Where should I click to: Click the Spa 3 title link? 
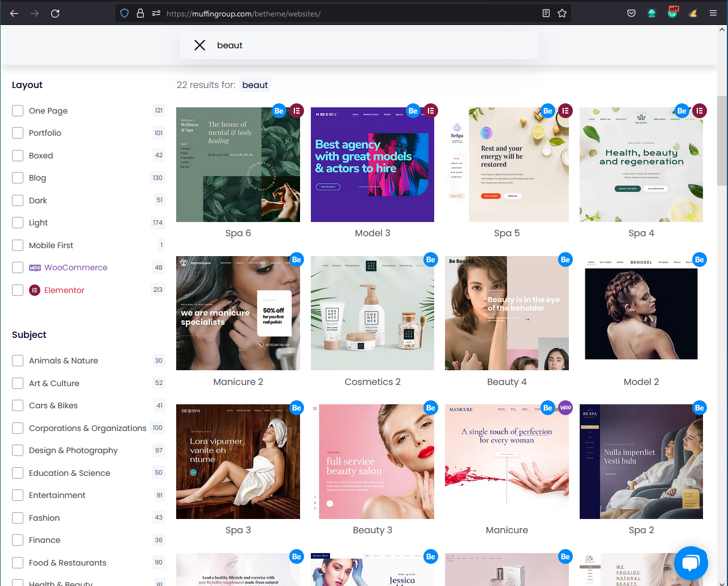(x=238, y=530)
